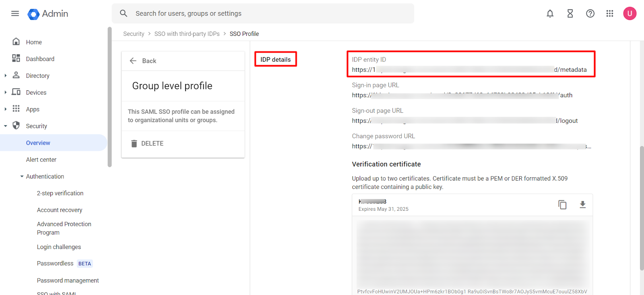
Task: Click the main page vertical scrollbar
Action: tap(642, 208)
